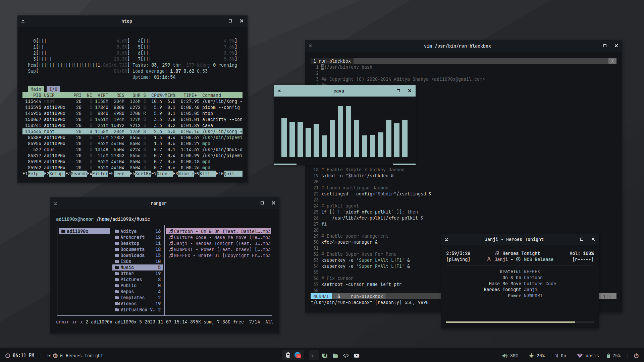Select the Downloads folder in ranger

[x=132, y=255]
